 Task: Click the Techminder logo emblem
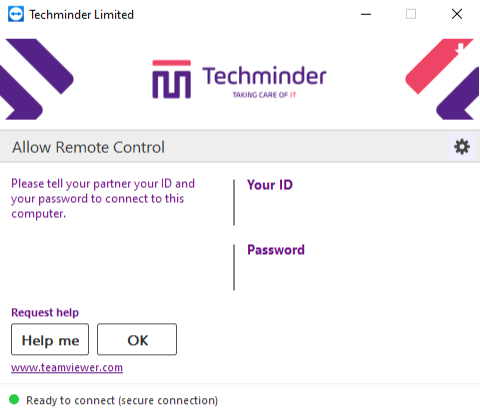click(171, 79)
